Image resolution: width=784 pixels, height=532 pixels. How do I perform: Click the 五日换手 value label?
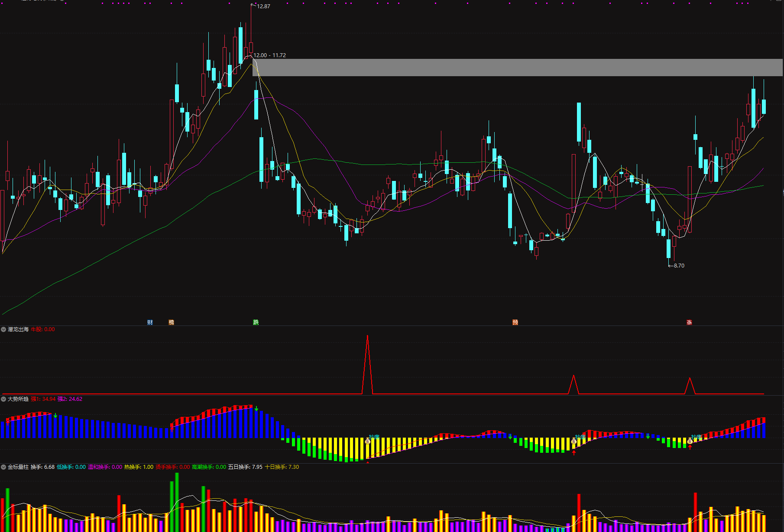[x=245, y=467]
